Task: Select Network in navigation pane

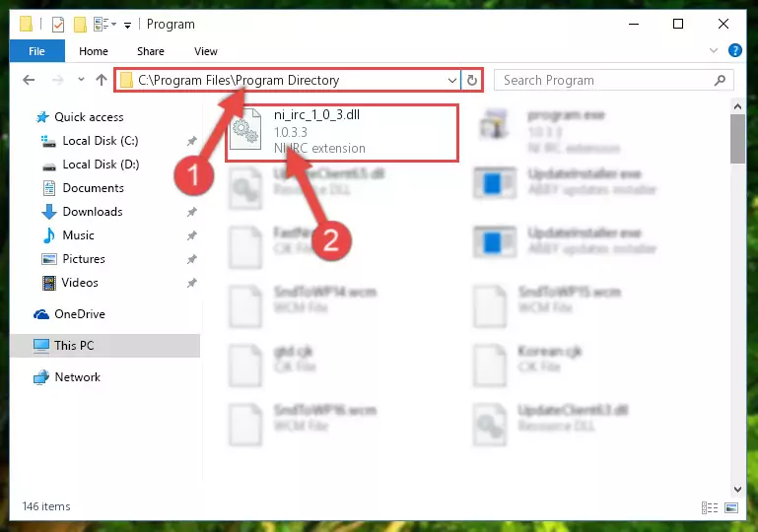Action: click(x=77, y=377)
